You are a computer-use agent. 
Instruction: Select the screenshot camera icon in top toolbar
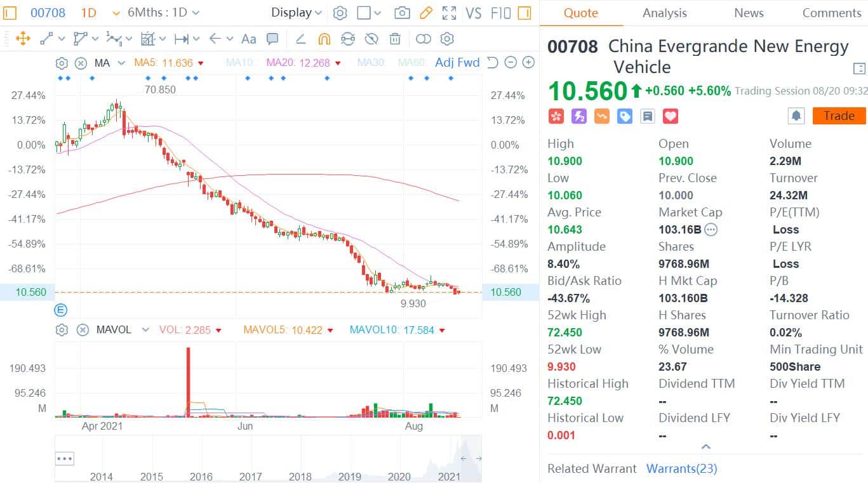click(x=402, y=12)
